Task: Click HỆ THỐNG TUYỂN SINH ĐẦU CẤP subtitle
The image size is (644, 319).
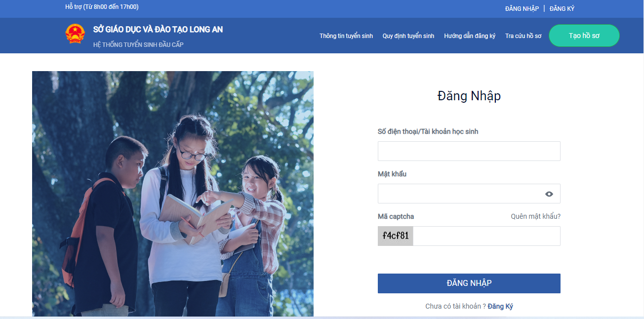Action: (x=138, y=45)
